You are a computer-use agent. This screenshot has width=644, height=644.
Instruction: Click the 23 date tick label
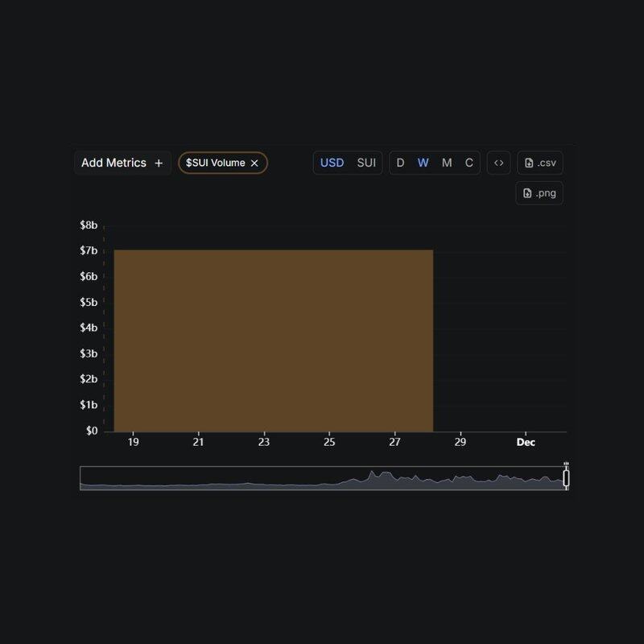(264, 442)
